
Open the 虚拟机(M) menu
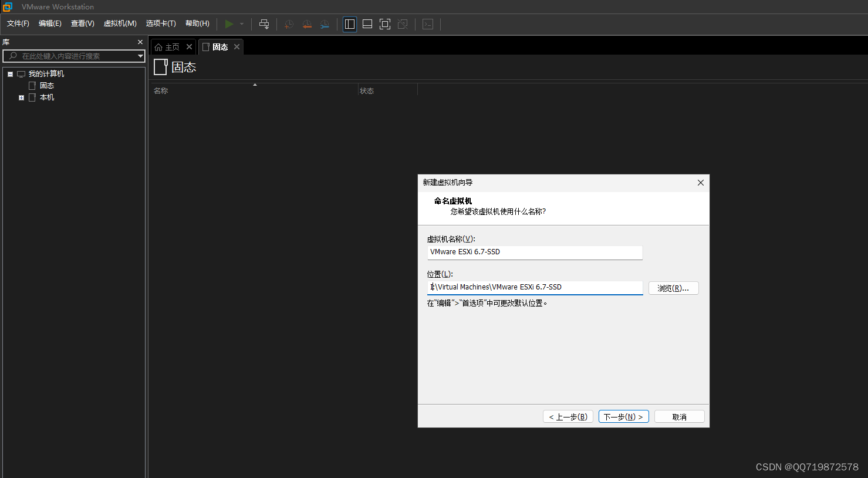120,23
